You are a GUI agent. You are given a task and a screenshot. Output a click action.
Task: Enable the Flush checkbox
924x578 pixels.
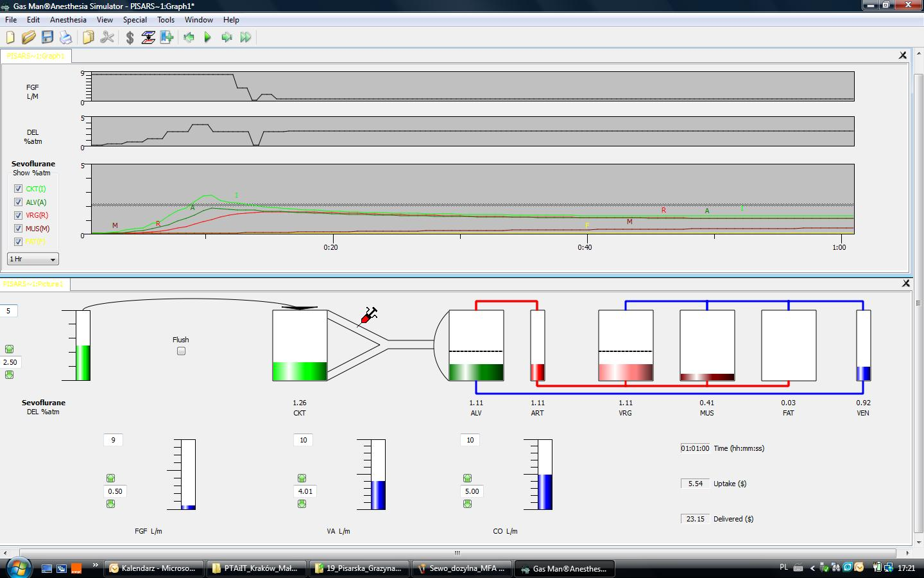tap(181, 351)
